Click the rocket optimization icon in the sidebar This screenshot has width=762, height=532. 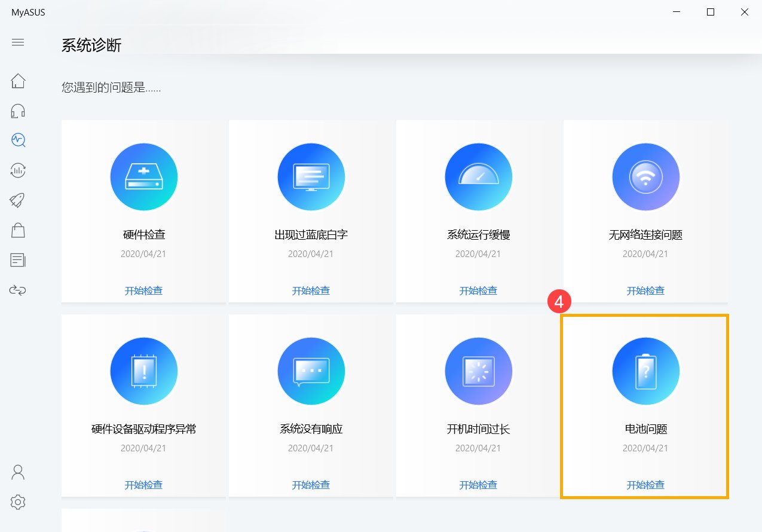pyautogui.click(x=18, y=200)
